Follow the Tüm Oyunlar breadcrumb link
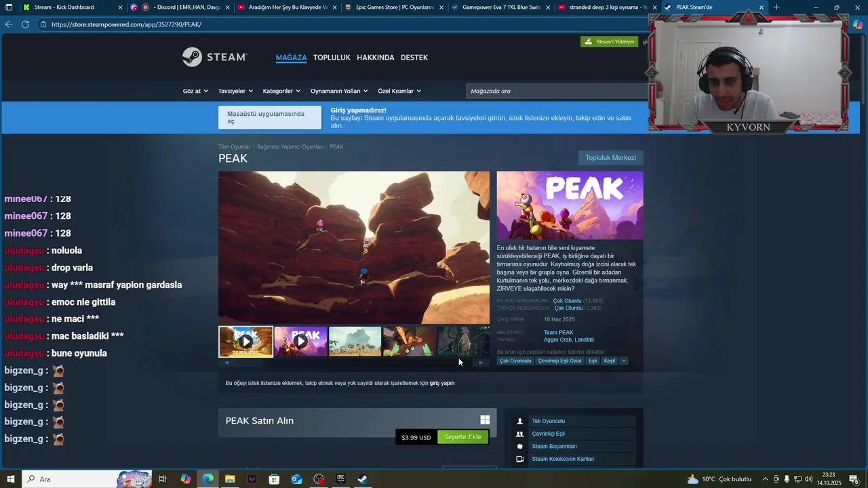868x488 pixels. [x=235, y=146]
